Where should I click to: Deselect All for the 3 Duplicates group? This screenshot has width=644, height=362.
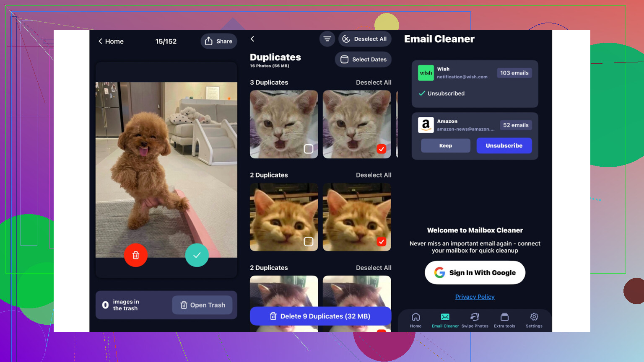374,83
